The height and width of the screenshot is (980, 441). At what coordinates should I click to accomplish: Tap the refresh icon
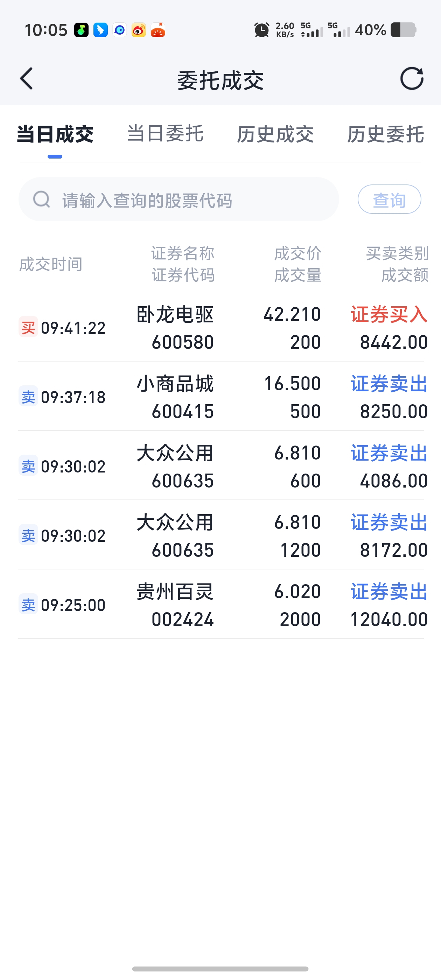pos(412,79)
